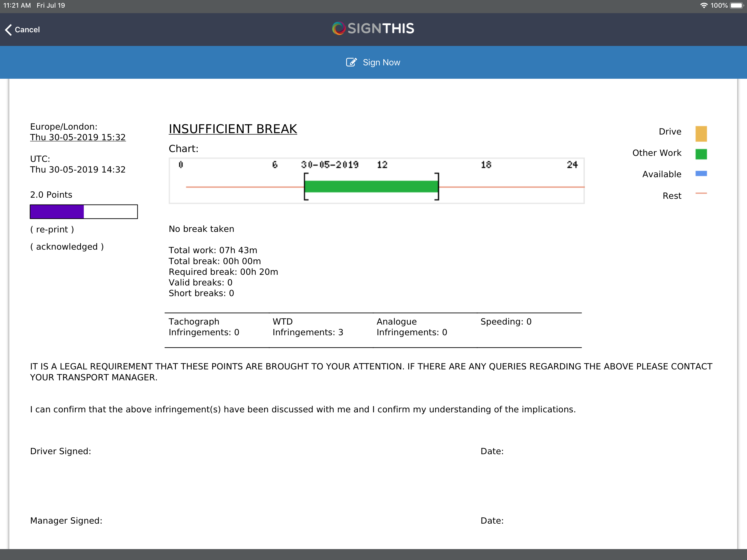Tap the Drive orange legend swatch

701,134
